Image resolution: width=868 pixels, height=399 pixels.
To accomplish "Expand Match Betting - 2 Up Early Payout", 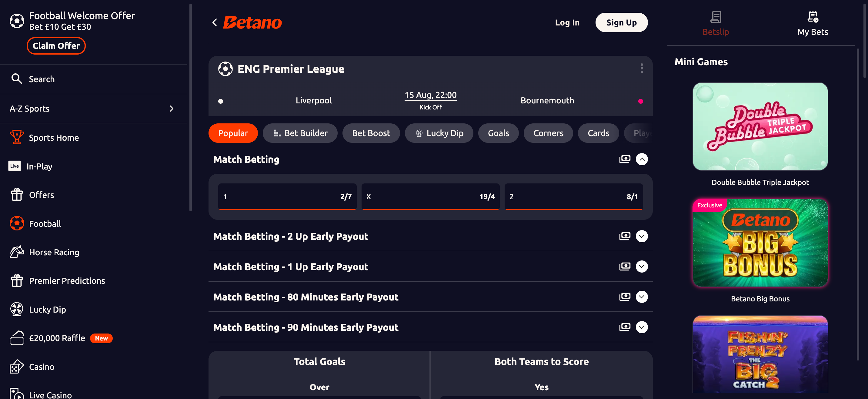I will [x=642, y=236].
